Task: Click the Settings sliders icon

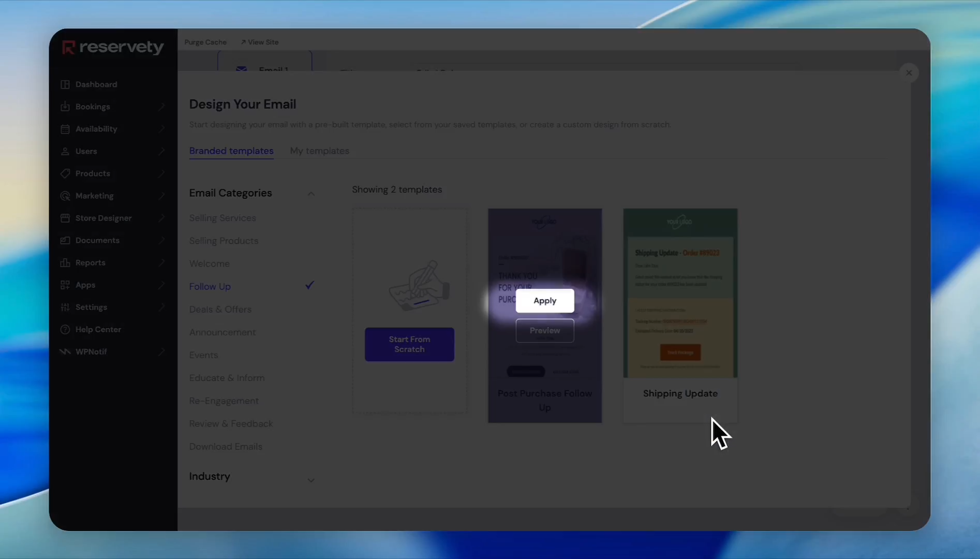Action: tap(65, 307)
